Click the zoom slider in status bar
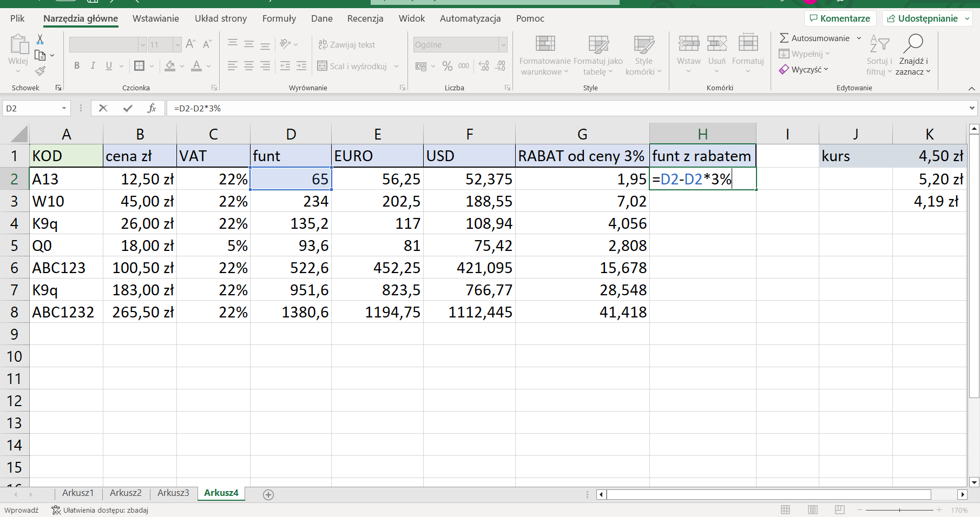Image resolution: width=980 pixels, height=517 pixels. [899, 510]
